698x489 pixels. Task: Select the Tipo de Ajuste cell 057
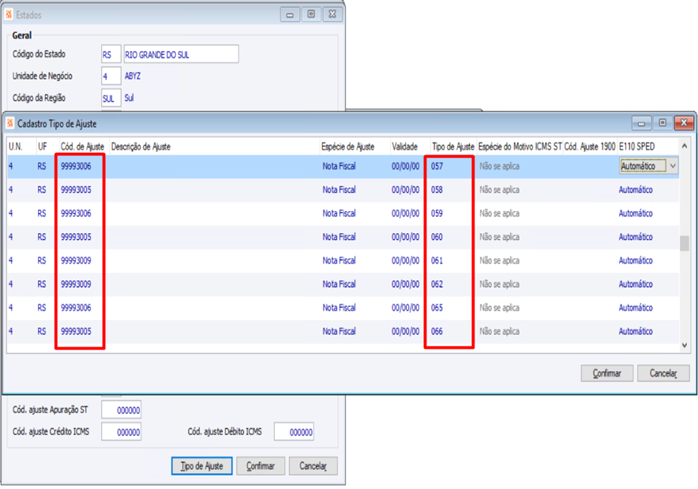tap(437, 166)
